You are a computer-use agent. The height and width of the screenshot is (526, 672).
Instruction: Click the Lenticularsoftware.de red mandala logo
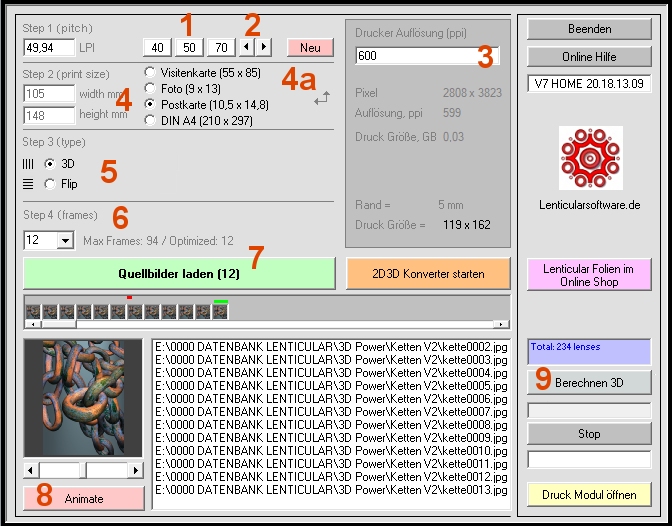(589, 157)
